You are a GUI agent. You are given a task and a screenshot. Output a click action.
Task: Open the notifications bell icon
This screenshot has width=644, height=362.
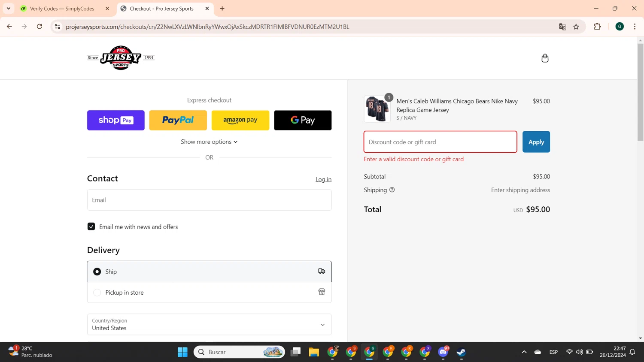pyautogui.click(x=632, y=352)
